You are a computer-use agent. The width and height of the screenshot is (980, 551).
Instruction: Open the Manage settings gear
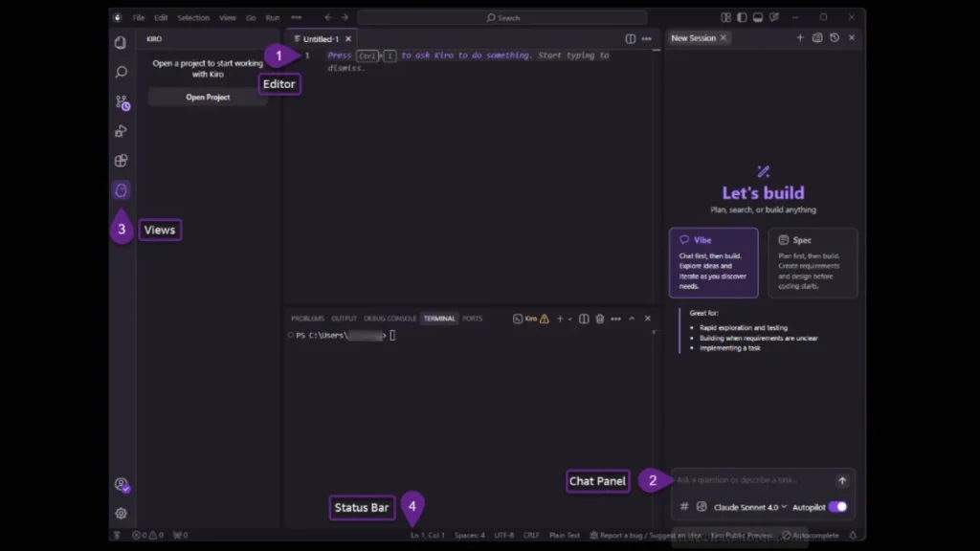click(121, 513)
